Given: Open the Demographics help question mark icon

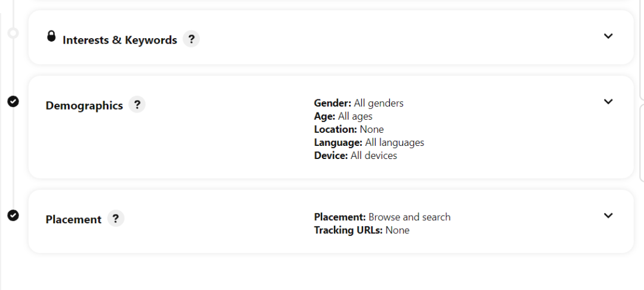Looking at the screenshot, I should tap(137, 105).
